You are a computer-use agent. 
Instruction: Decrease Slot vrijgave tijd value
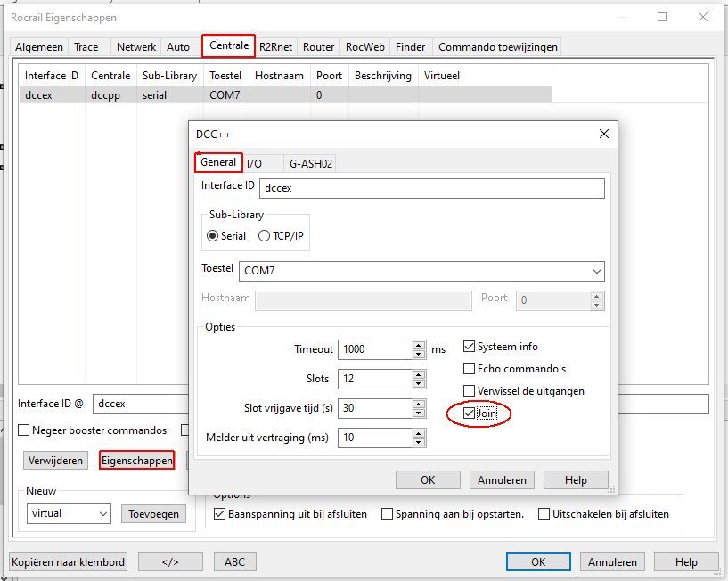tap(418, 413)
